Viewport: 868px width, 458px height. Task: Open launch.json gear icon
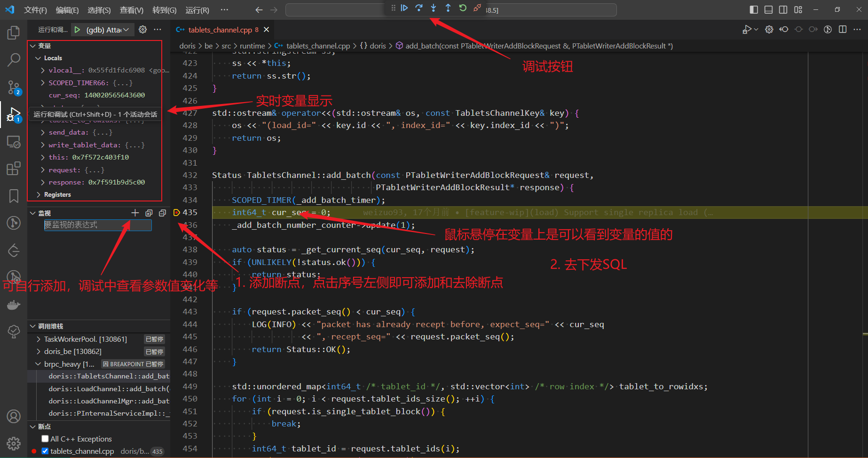click(143, 30)
